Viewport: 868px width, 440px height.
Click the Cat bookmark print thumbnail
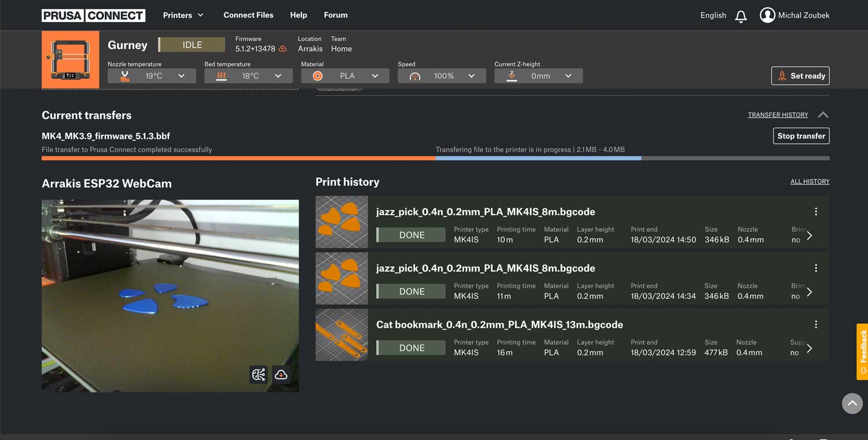click(342, 335)
